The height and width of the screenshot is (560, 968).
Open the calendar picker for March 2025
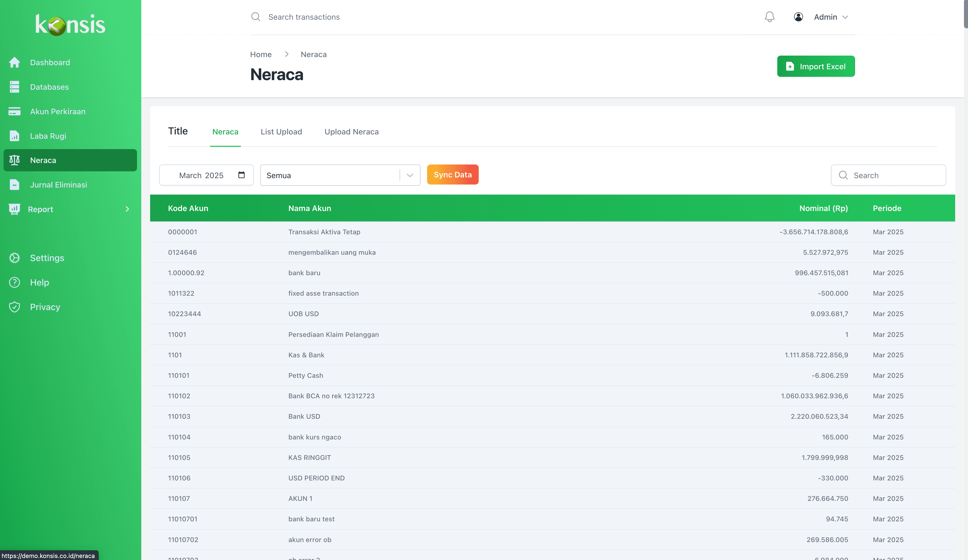pos(241,175)
